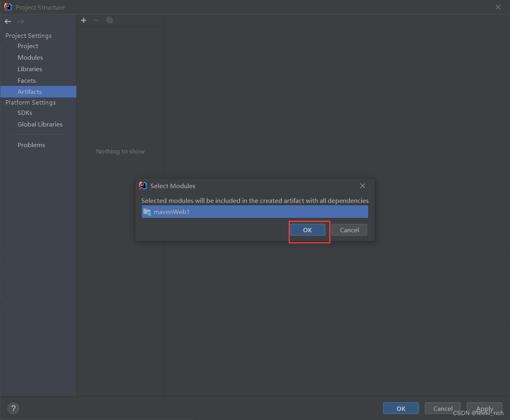Open the SDKs platform settings
Viewport: 510px width, 420px height.
tap(25, 113)
